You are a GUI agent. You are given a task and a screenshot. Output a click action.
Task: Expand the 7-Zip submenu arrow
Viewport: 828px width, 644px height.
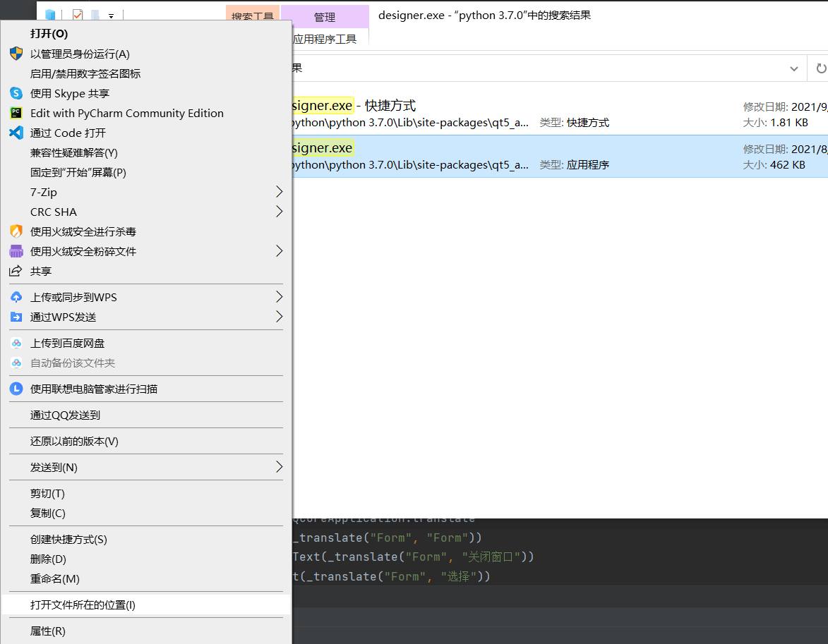[280, 192]
